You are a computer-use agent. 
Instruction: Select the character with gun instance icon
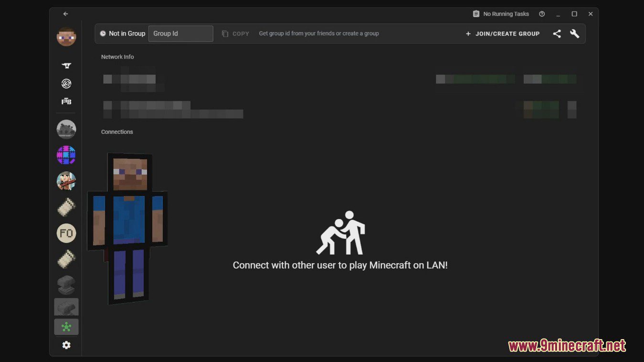click(66, 181)
